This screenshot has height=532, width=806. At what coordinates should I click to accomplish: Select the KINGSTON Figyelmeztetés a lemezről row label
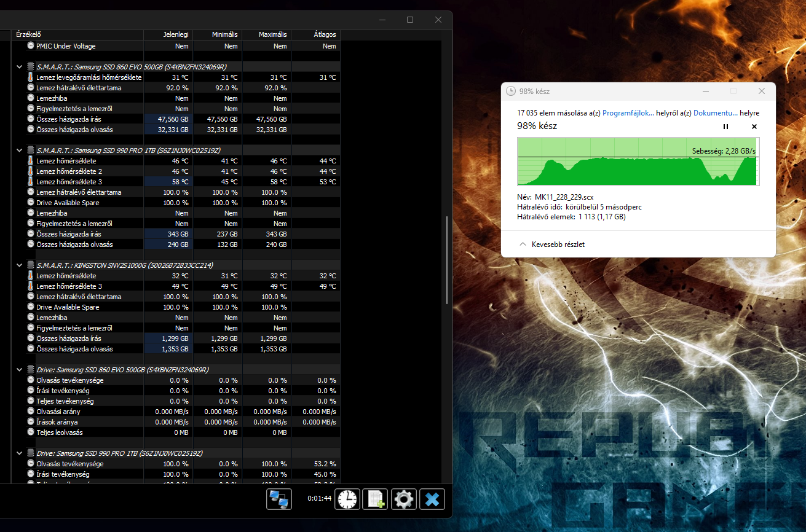tap(74, 328)
